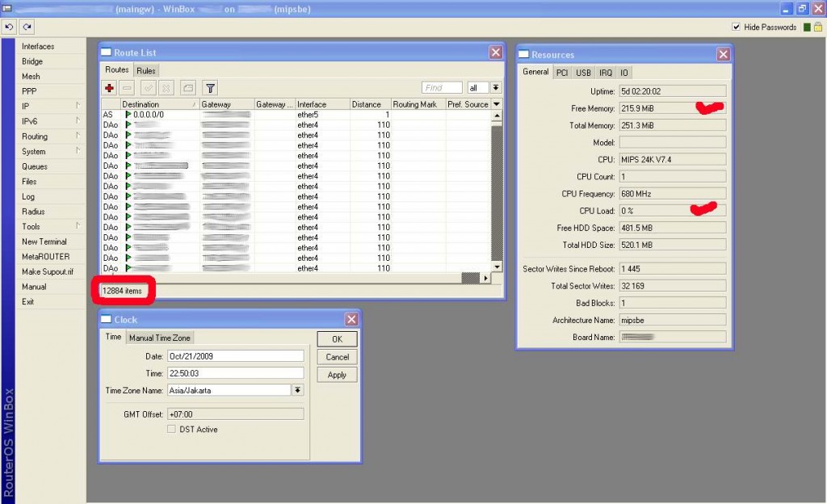
Task: Open the Interfaces menu item
Action: pos(51,46)
